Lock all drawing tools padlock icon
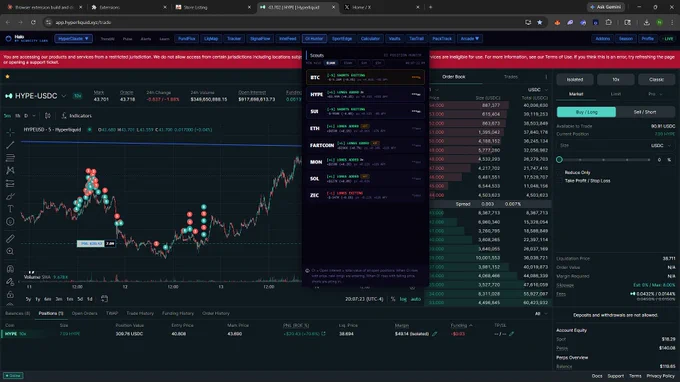This screenshot has width=680, height=382. click(x=10, y=295)
